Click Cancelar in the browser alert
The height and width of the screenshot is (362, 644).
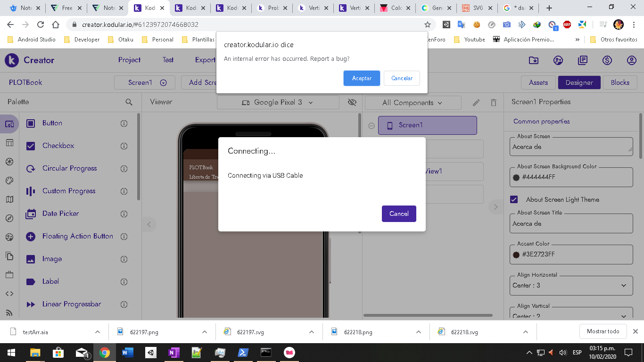[402, 78]
